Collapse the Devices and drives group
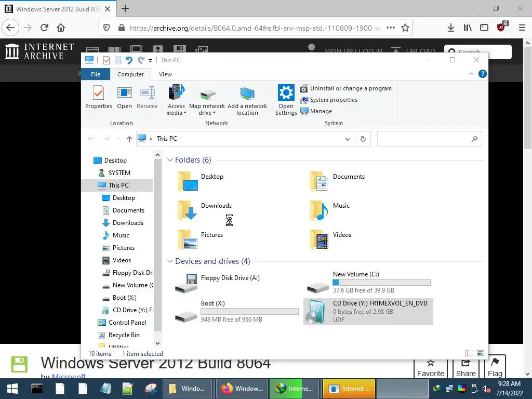The width and height of the screenshot is (532, 399). 170,261
